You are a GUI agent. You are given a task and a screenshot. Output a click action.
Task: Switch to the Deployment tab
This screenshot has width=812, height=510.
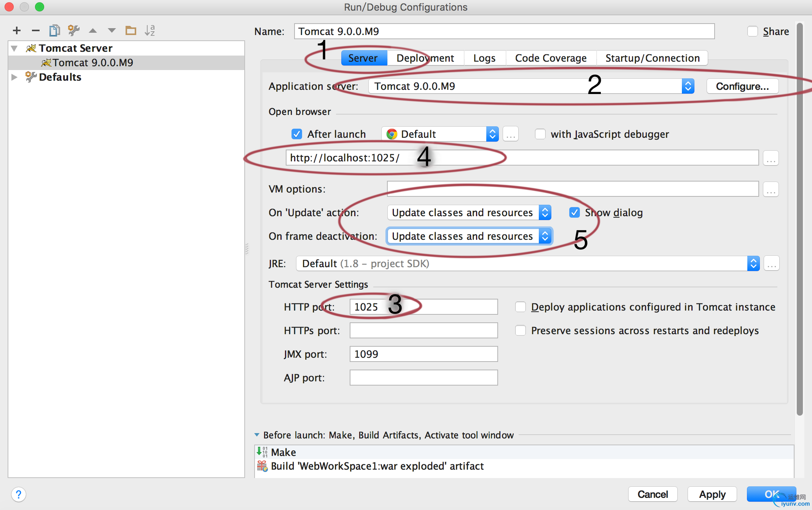[x=425, y=58]
